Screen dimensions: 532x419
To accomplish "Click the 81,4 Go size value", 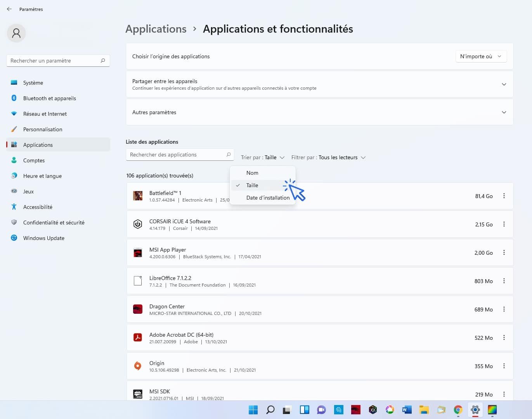I will [x=484, y=196].
